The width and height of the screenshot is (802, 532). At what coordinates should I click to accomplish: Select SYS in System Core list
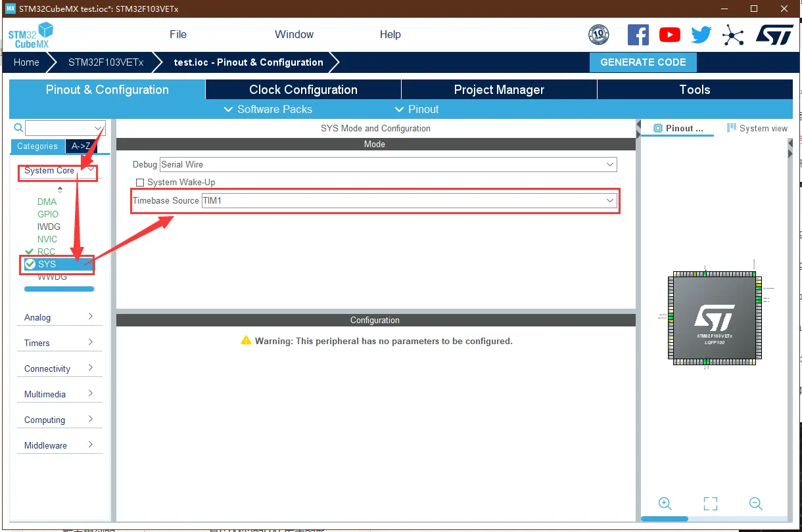click(x=58, y=264)
